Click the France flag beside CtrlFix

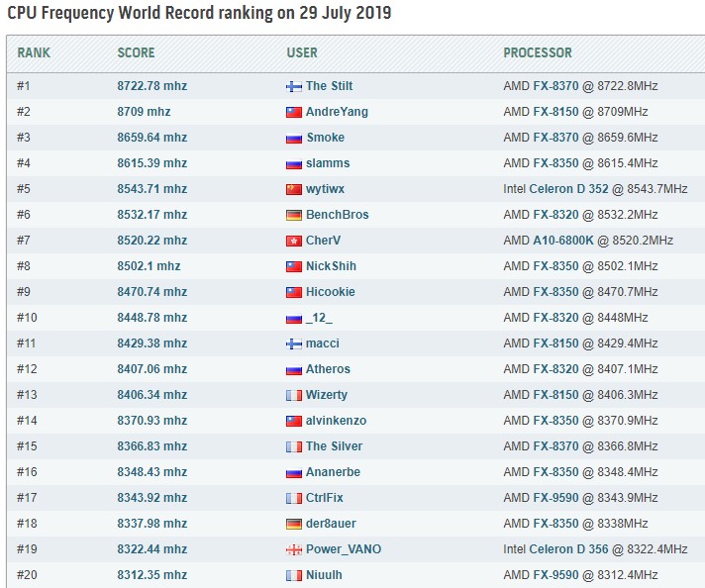[294, 498]
